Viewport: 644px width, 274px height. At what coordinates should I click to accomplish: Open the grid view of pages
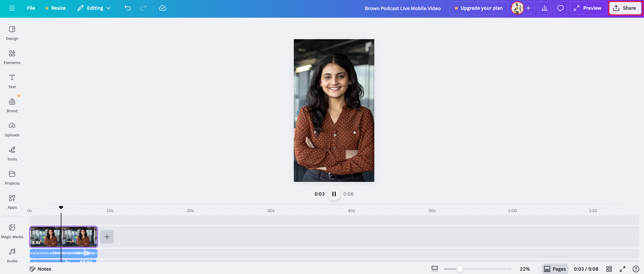coord(609,269)
